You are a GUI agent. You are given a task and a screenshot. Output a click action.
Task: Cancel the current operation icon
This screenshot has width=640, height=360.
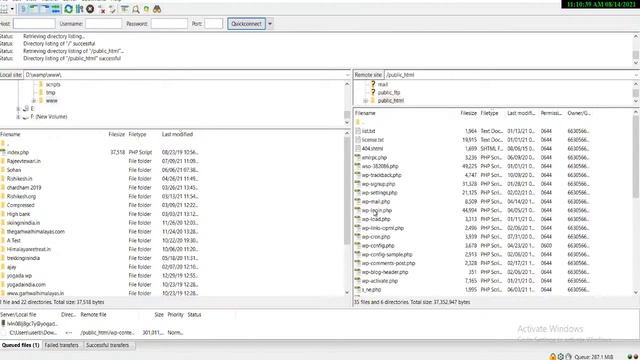(x=90, y=9)
